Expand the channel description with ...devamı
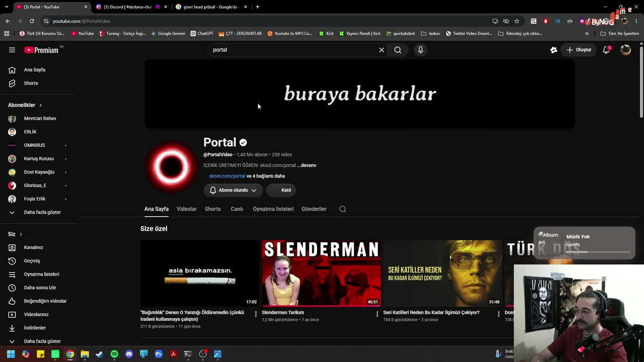Viewport: 644px width, 362px height. pyautogui.click(x=306, y=165)
